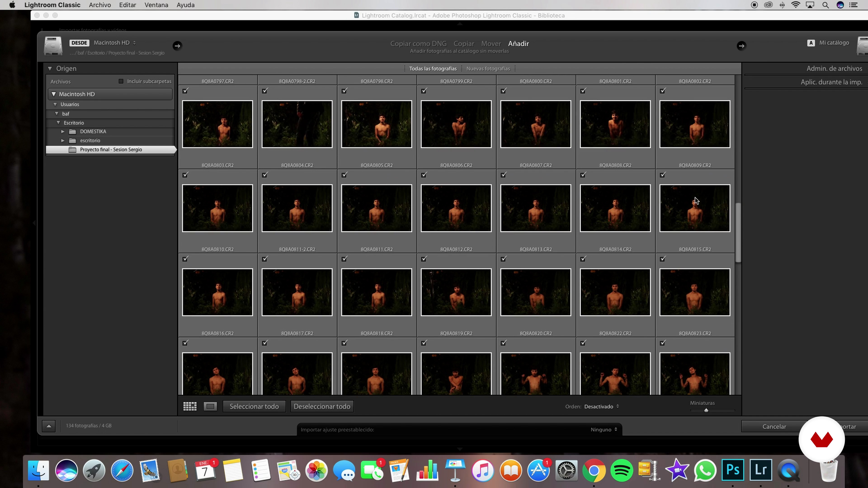The image size is (868, 488).
Task: Open Lightroom icon in the Dock
Action: 761,470
